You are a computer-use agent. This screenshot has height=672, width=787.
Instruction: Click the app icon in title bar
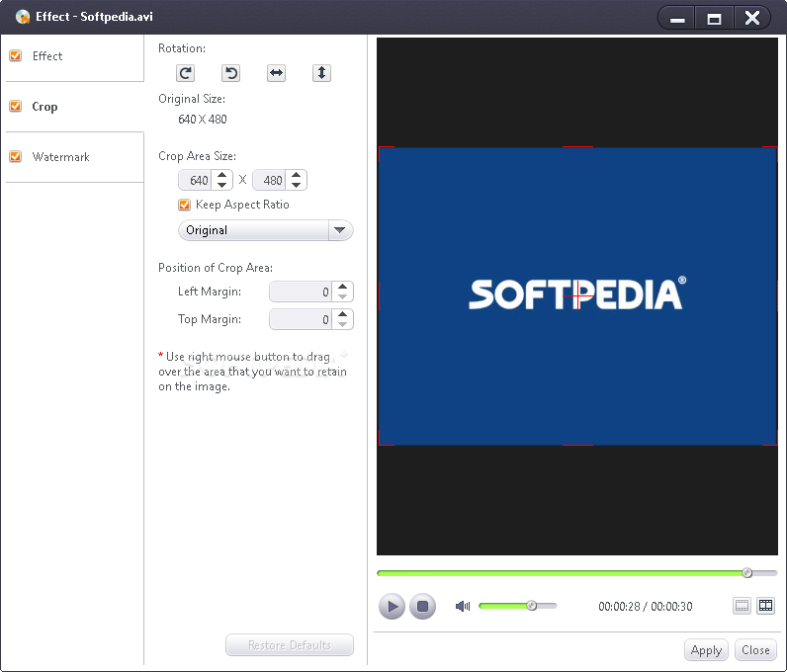[x=22, y=17]
